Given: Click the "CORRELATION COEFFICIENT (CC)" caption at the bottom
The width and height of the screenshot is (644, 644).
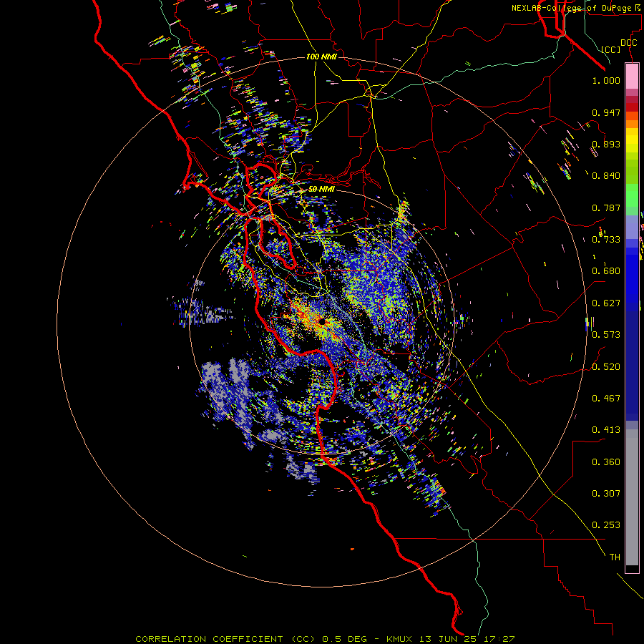Looking at the screenshot, I should [225, 639].
